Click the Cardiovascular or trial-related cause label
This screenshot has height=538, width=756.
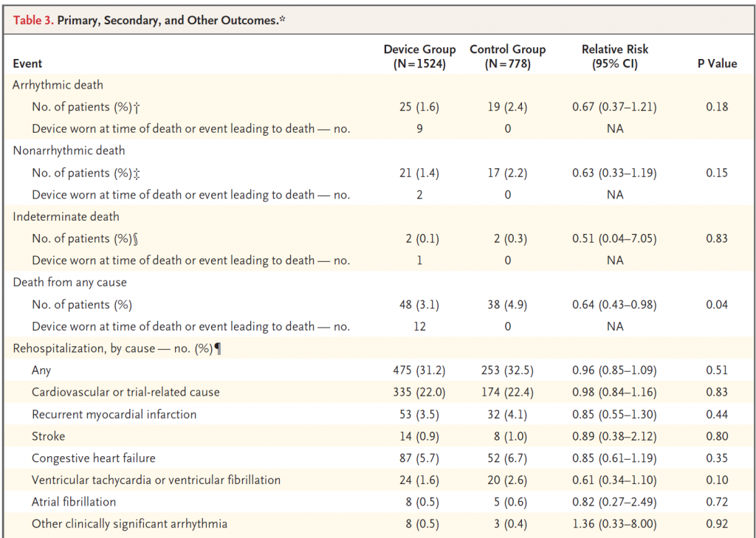coord(126,392)
